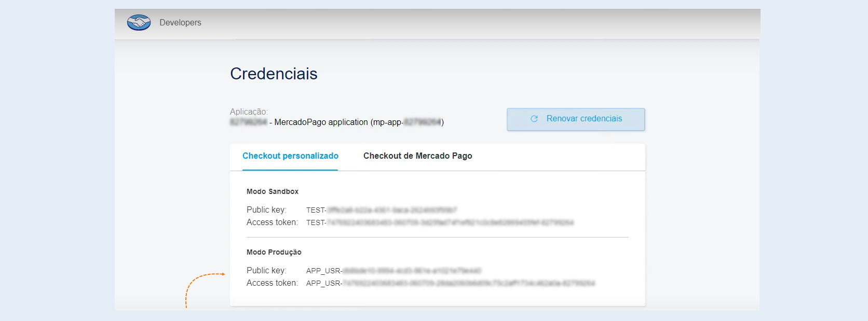The image size is (868, 321).
Task: Open the Developers header link
Action: point(180,22)
